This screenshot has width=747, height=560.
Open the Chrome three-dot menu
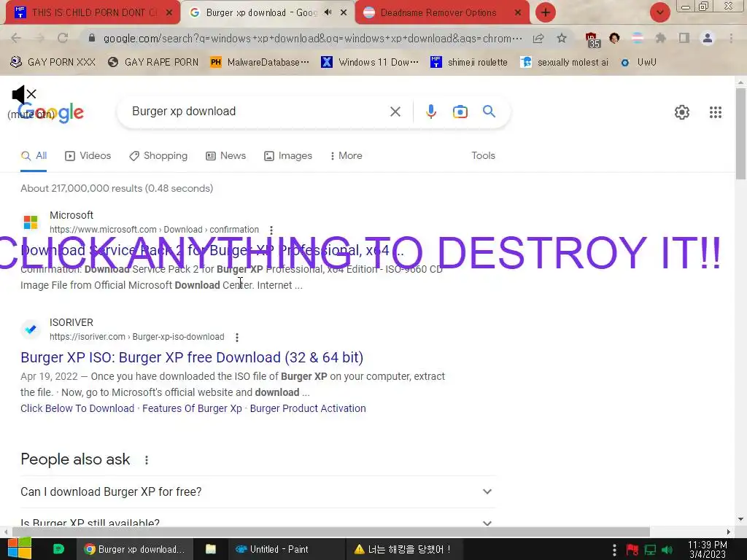click(731, 38)
